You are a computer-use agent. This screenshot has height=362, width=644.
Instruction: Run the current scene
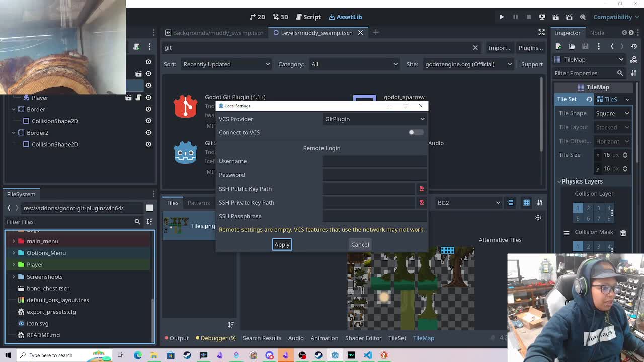[x=556, y=17]
